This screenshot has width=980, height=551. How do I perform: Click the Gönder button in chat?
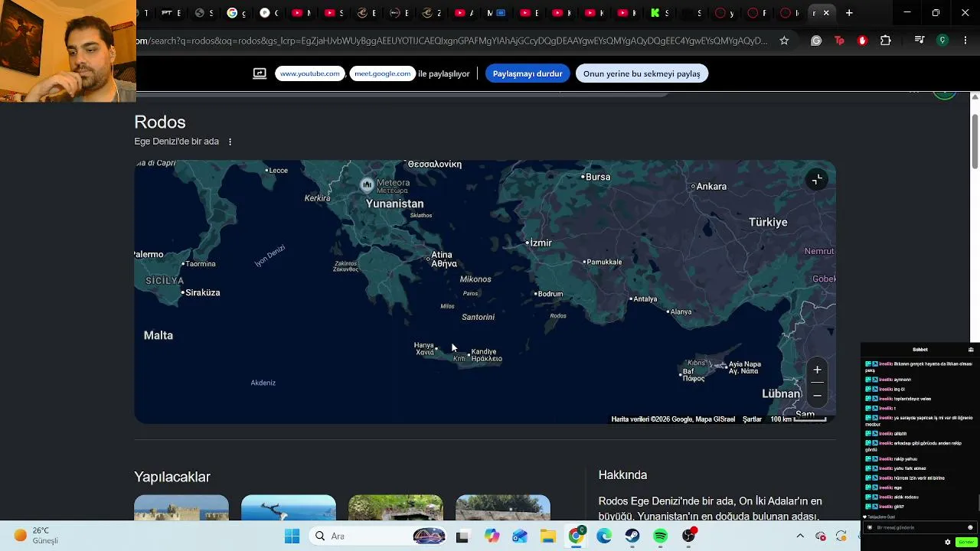tap(965, 542)
